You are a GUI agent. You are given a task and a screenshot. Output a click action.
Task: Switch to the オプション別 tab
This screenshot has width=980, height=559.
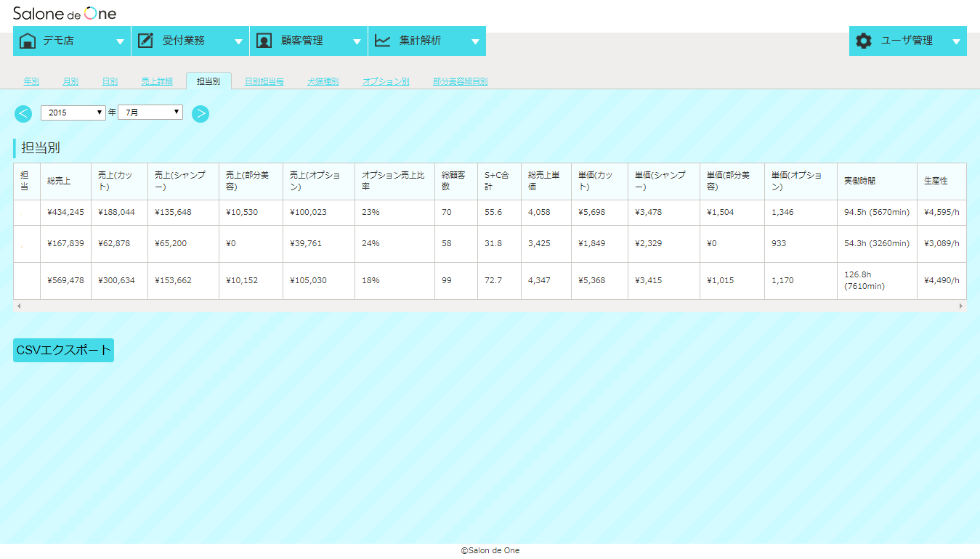(385, 81)
